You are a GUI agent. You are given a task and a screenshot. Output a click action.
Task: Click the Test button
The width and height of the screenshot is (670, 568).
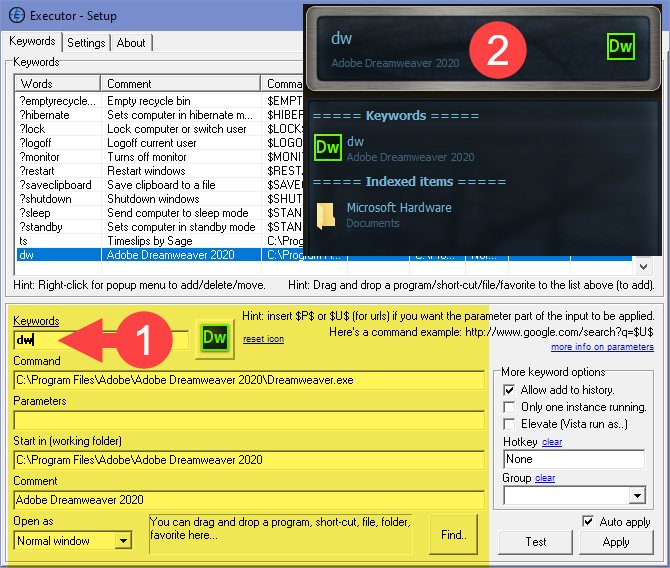[535, 542]
